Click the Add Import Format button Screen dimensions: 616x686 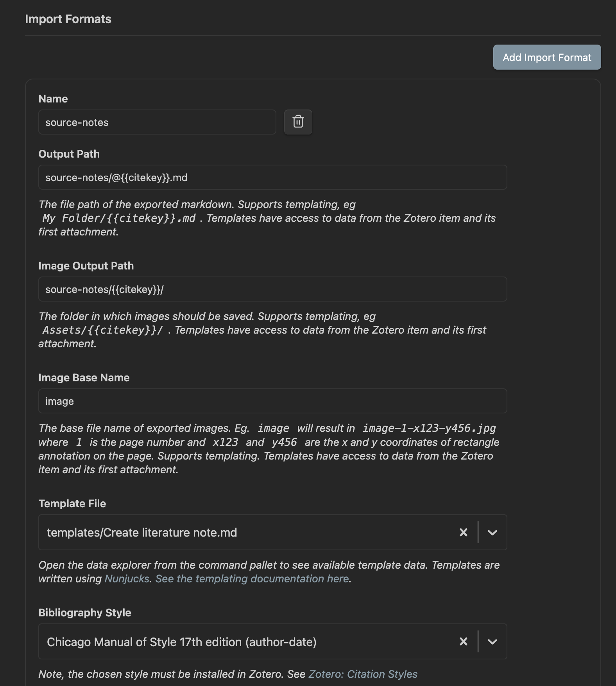click(x=546, y=57)
